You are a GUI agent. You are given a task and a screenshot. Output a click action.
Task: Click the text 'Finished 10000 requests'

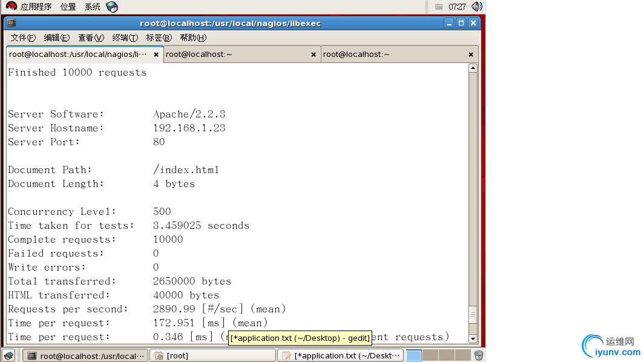point(77,72)
